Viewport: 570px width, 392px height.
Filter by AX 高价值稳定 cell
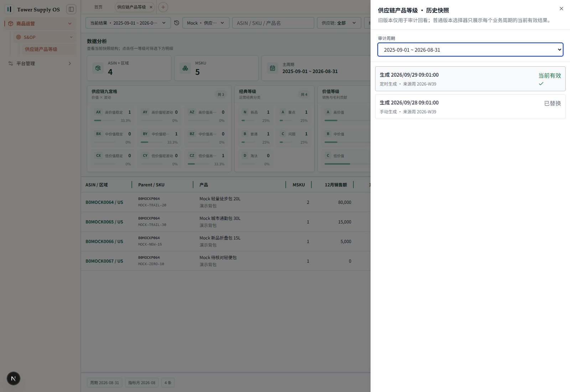(113, 116)
